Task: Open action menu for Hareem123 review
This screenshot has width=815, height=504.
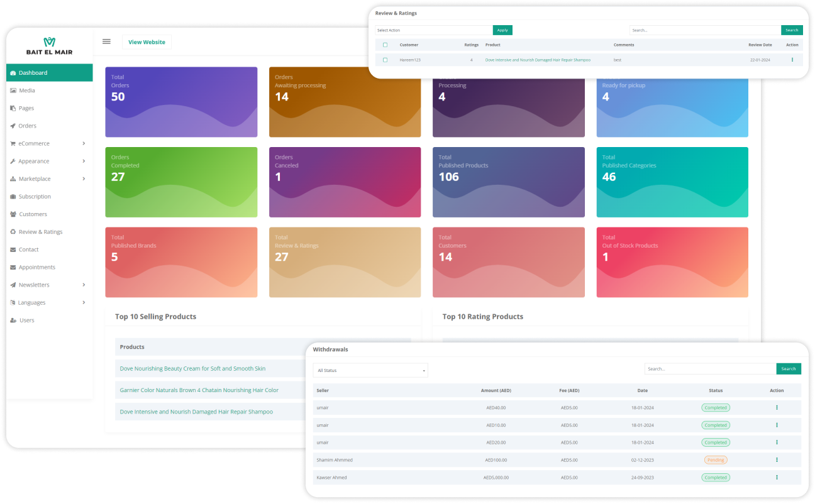Action: click(792, 60)
